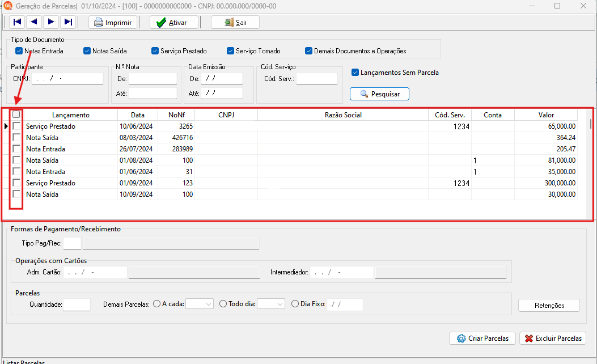Click the Intermediador CNPJ field
The height and width of the screenshot is (364, 597).
point(341,272)
